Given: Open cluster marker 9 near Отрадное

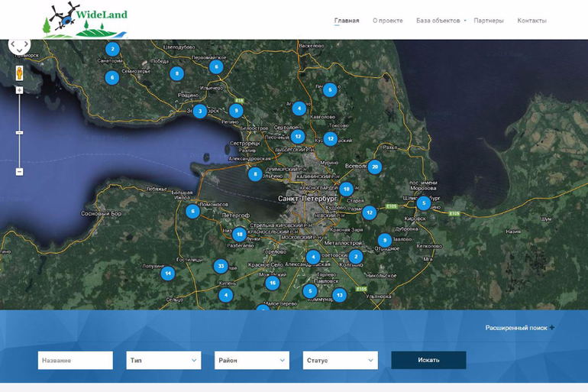Looking at the screenshot, I should click(385, 241).
